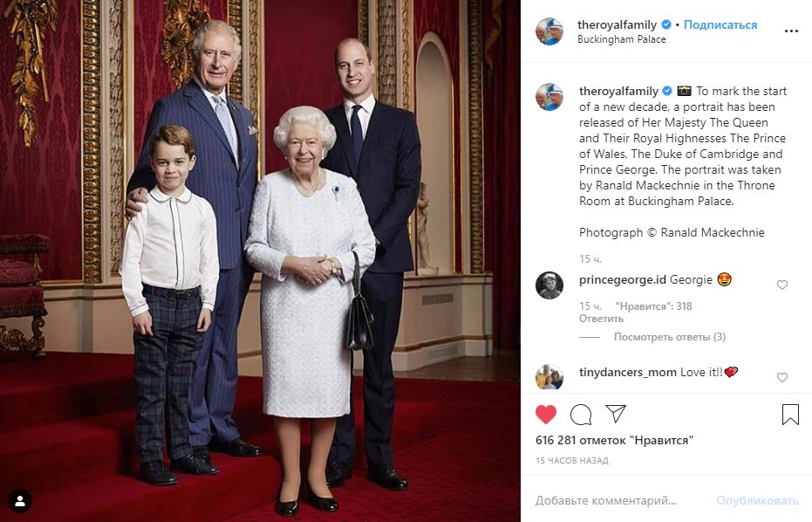Show tagged people icon on photo
812x522 pixels.
(x=20, y=501)
